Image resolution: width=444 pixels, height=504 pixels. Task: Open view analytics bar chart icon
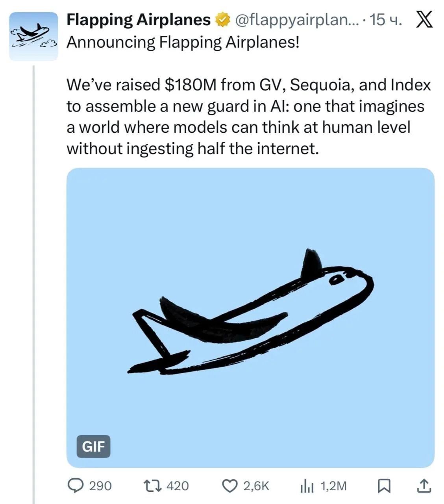point(307,486)
